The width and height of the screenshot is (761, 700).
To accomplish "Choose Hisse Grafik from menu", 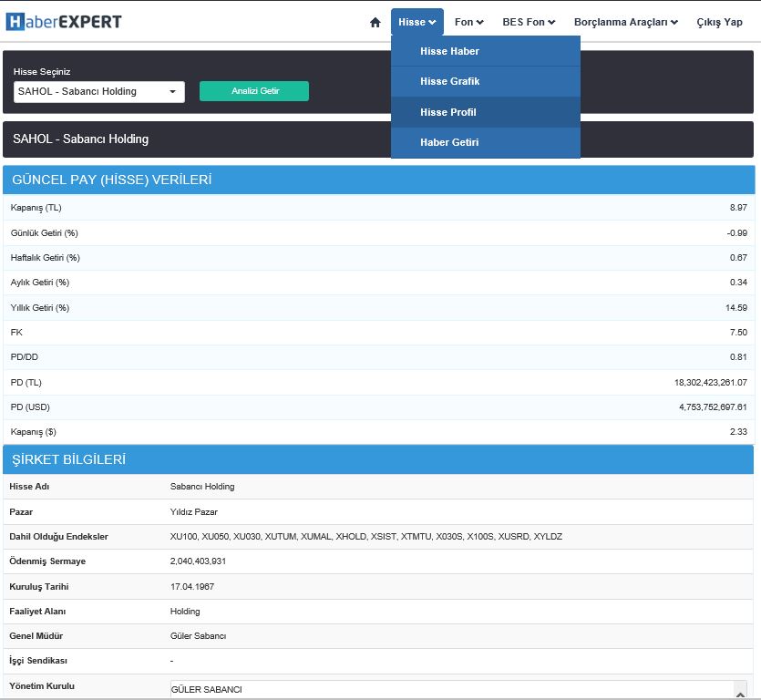I will pyautogui.click(x=486, y=81).
